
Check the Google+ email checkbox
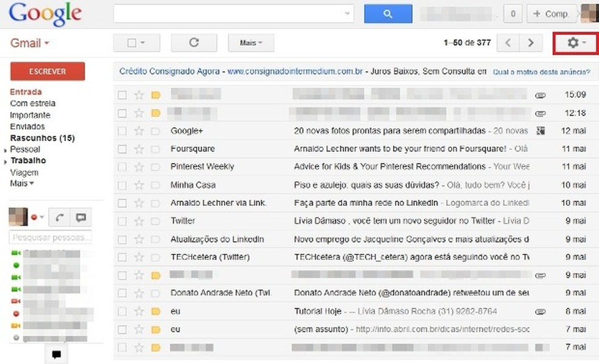pos(124,130)
